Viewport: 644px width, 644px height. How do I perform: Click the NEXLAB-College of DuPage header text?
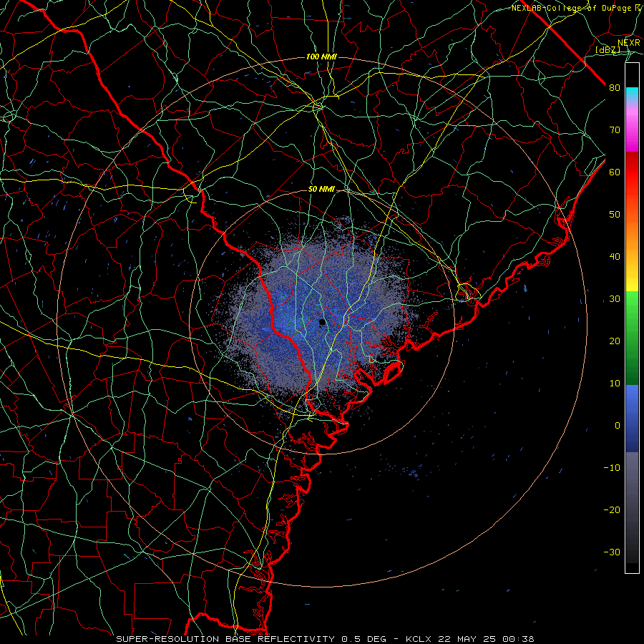[x=572, y=8]
